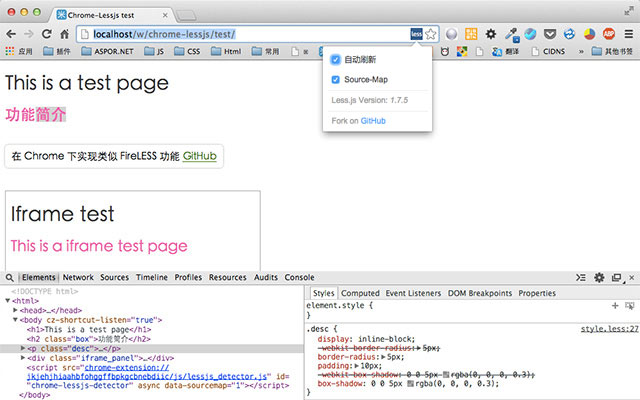Switch to the Timeline tab
This screenshot has width=640, height=400.
click(x=151, y=278)
